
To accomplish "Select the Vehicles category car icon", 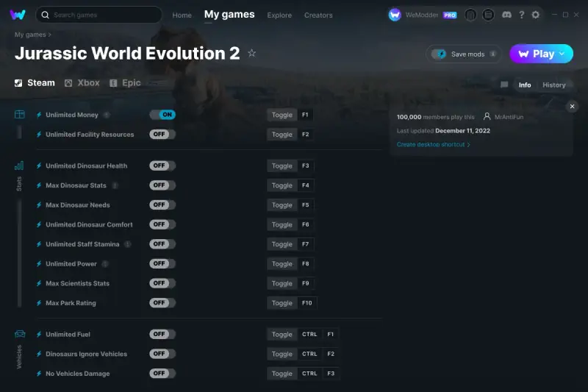I will [20, 334].
